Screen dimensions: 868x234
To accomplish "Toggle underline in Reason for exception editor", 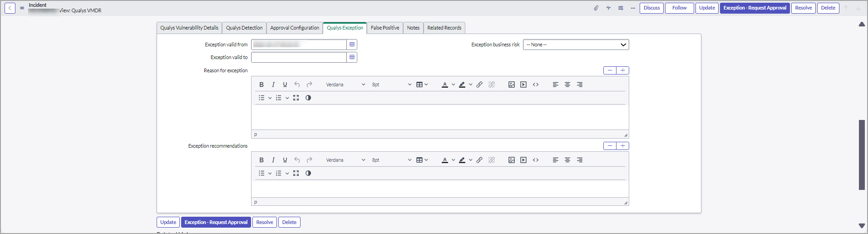I will point(285,85).
